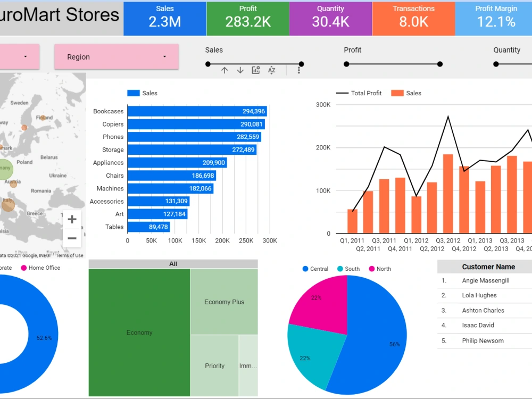
Task: Select the Phones bar 282,559
Action: click(194, 137)
